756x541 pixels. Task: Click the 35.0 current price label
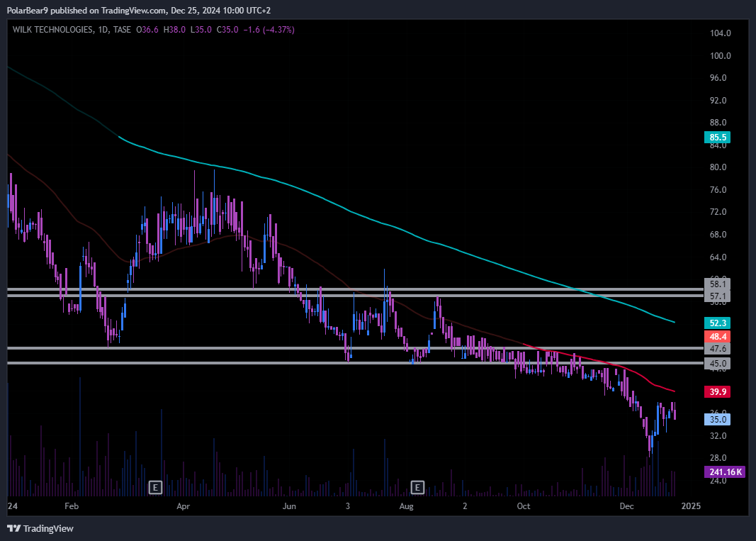coord(718,419)
